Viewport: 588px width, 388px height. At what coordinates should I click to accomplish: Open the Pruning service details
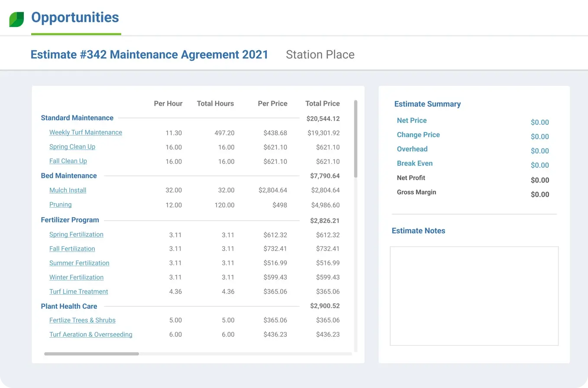(x=60, y=204)
